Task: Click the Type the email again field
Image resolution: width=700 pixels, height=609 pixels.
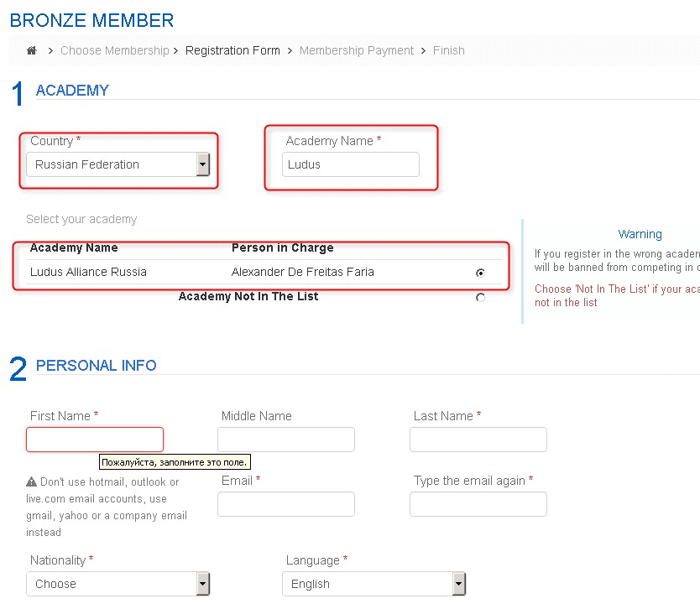Action: pyautogui.click(x=478, y=504)
